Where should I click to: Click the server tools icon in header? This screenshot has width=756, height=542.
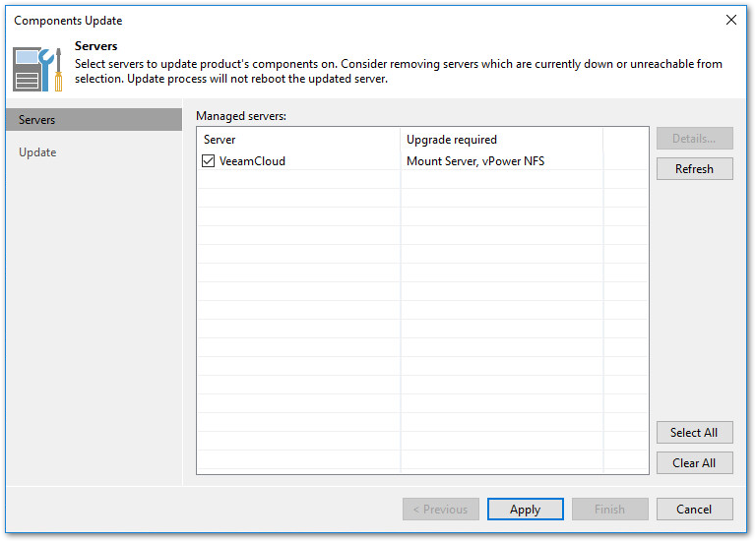[36, 69]
